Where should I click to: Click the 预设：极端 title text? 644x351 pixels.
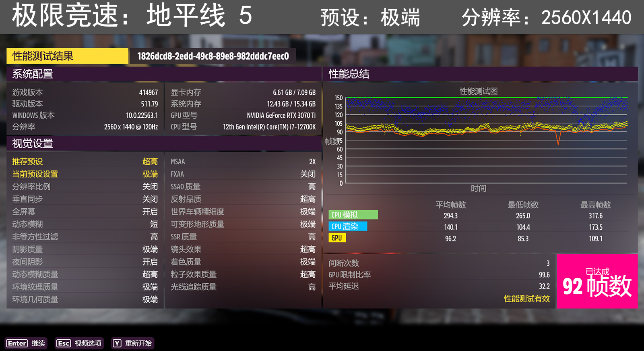click(x=370, y=18)
